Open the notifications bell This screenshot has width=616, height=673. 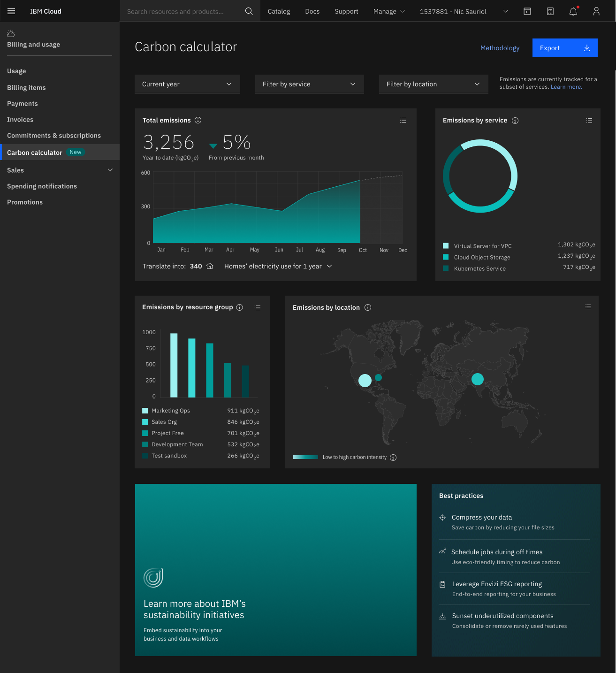point(573,11)
